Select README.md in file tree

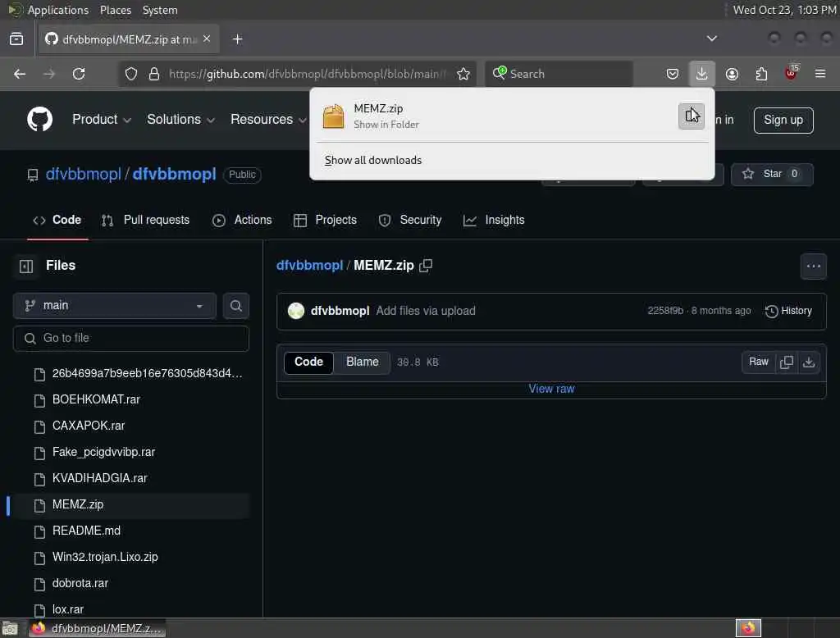(x=86, y=531)
